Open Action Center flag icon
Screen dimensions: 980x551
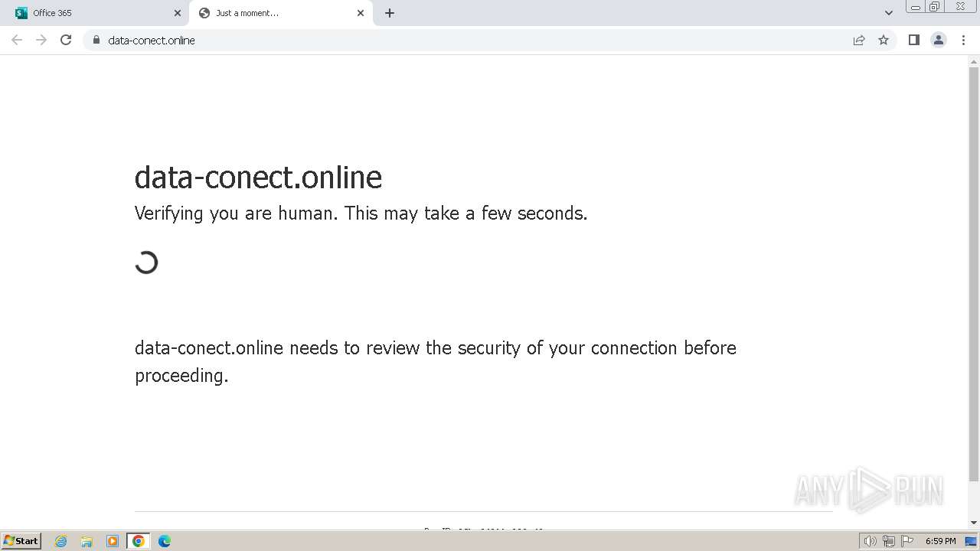907,541
